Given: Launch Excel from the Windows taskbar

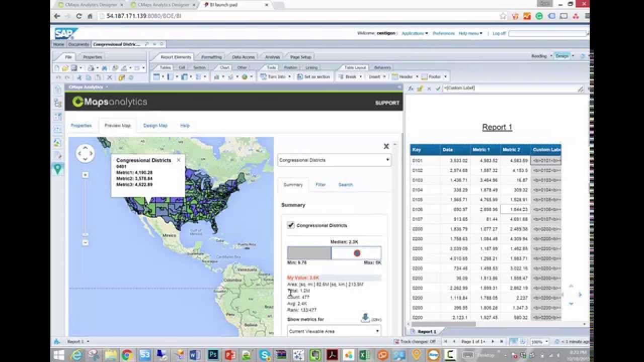Looking at the screenshot, I should tap(365, 355).
